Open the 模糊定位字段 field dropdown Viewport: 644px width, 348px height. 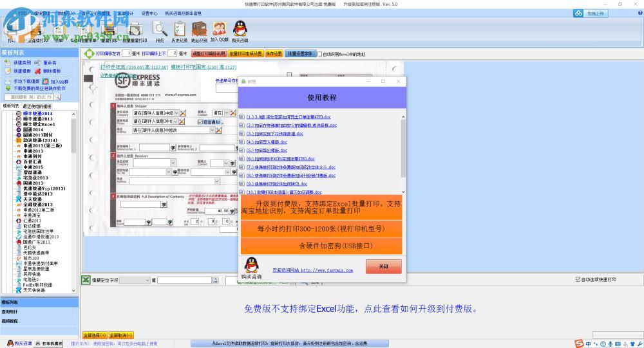pos(147,280)
